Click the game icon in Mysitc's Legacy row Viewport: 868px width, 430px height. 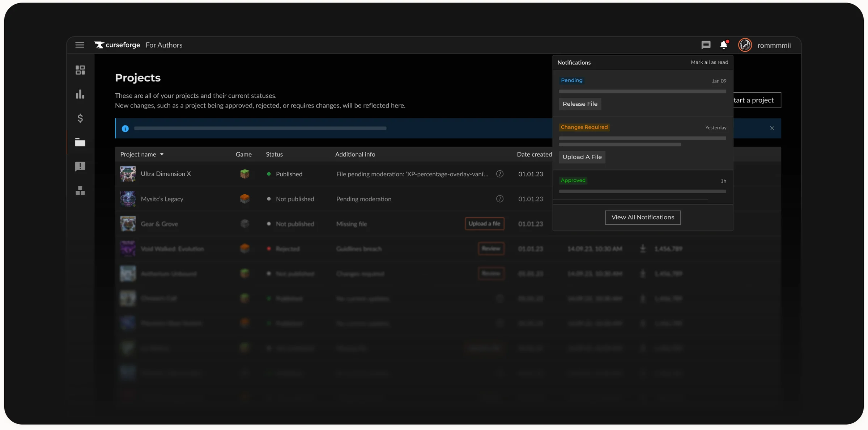(244, 199)
